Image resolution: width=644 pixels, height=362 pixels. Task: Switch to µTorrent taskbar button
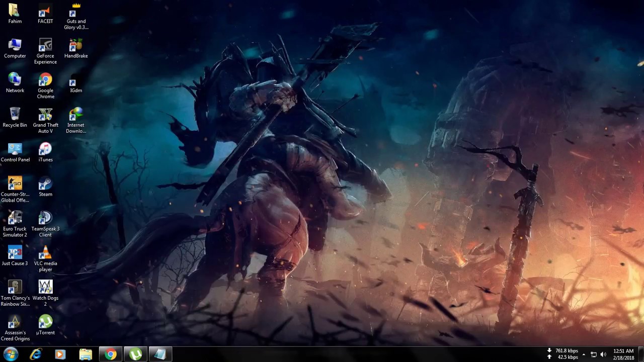coord(135,354)
